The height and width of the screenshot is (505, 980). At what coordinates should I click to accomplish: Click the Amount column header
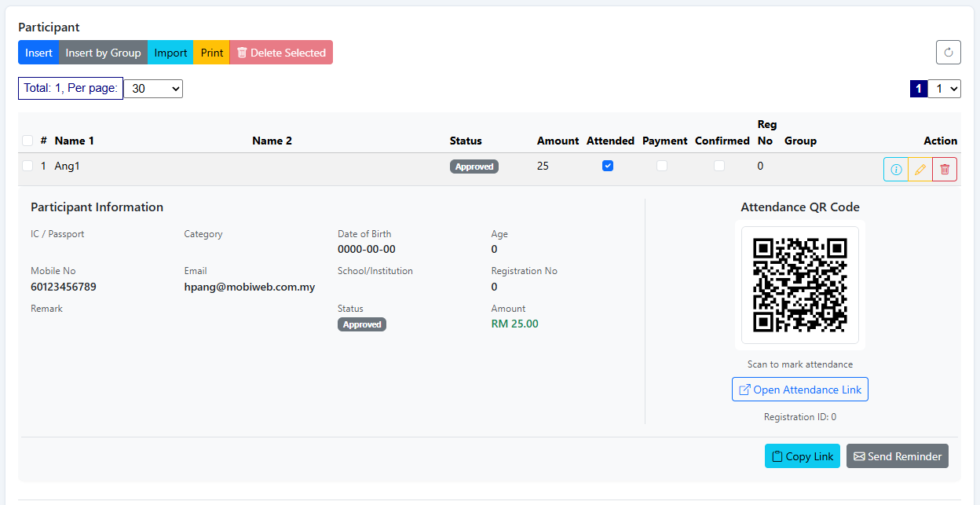[x=558, y=141]
